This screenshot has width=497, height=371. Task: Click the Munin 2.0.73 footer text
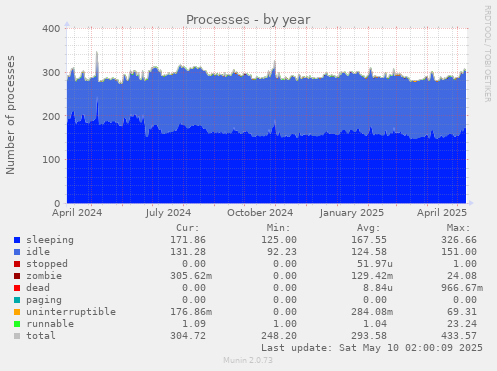(x=248, y=360)
